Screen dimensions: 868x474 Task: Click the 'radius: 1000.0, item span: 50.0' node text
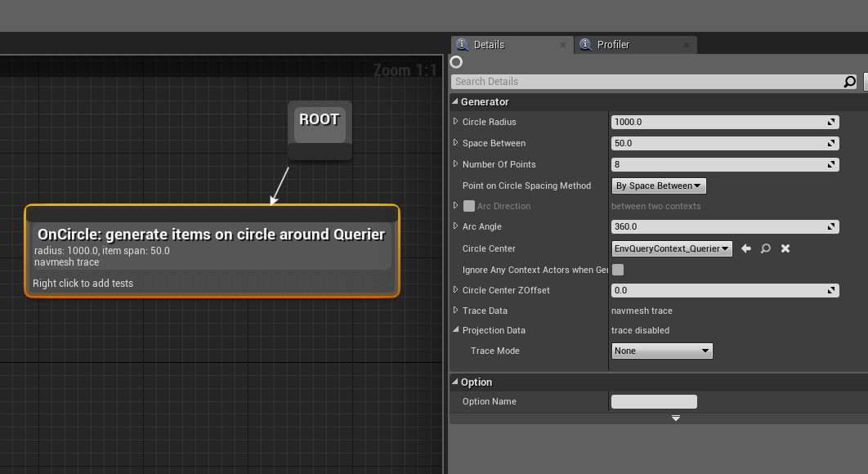tap(102, 251)
